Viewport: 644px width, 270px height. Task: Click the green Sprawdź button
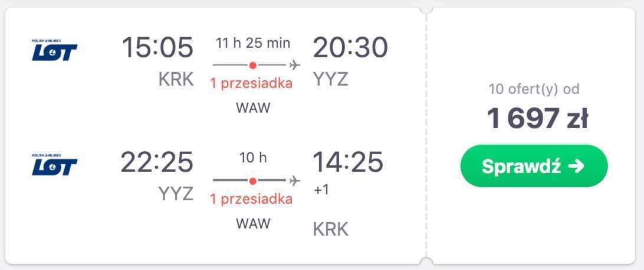point(534,166)
